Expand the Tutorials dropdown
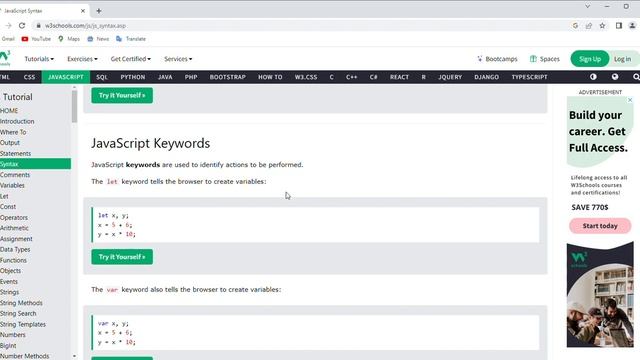Image resolution: width=640 pixels, height=360 pixels. (39, 59)
